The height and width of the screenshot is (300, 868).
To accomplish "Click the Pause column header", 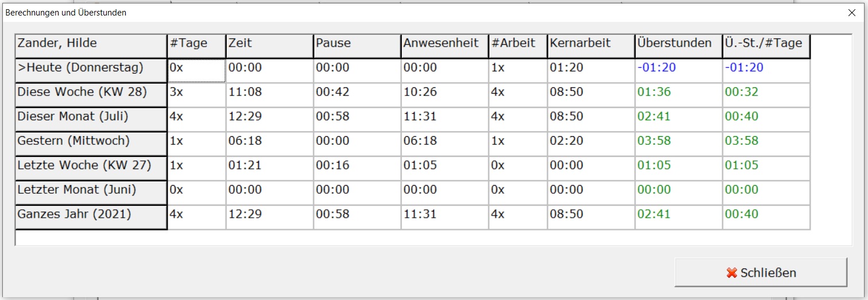I will [357, 46].
